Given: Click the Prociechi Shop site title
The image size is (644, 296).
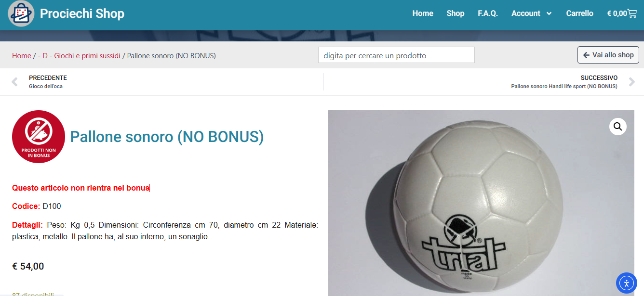Looking at the screenshot, I should click(x=82, y=13).
